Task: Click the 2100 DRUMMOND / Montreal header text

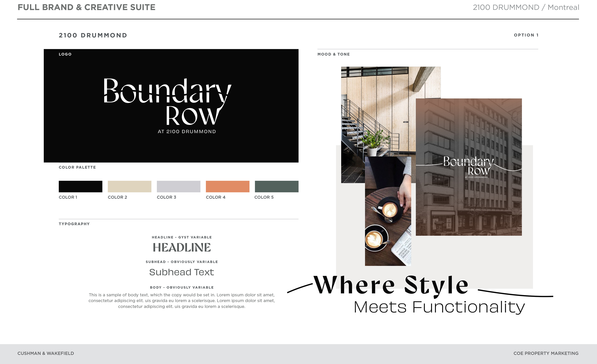Action: click(526, 7)
